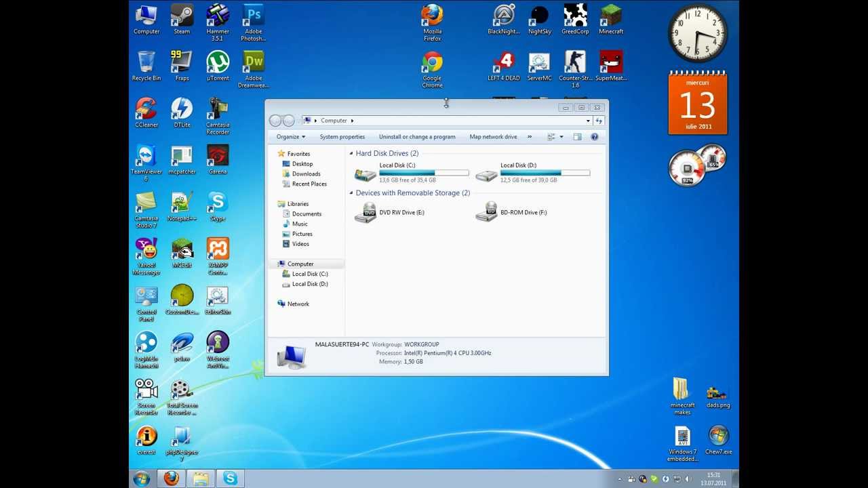Click Computer in the address bar path
The width and height of the screenshot is (868, 488).
pos(334,121)
